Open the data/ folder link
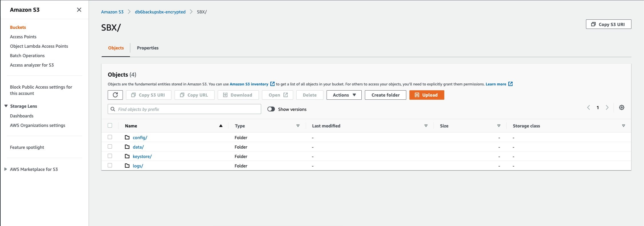This screenshot has width=644, height=226. click(138, 147)
